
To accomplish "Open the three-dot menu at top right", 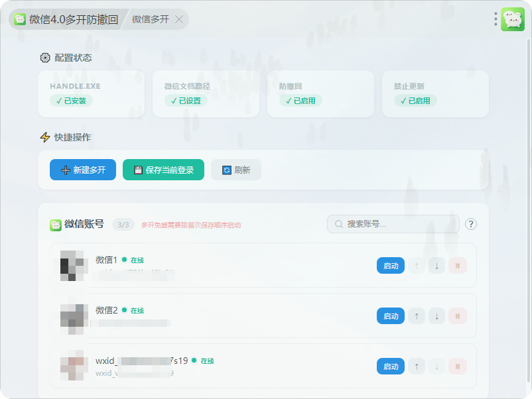I will click(x=496, y=19).
